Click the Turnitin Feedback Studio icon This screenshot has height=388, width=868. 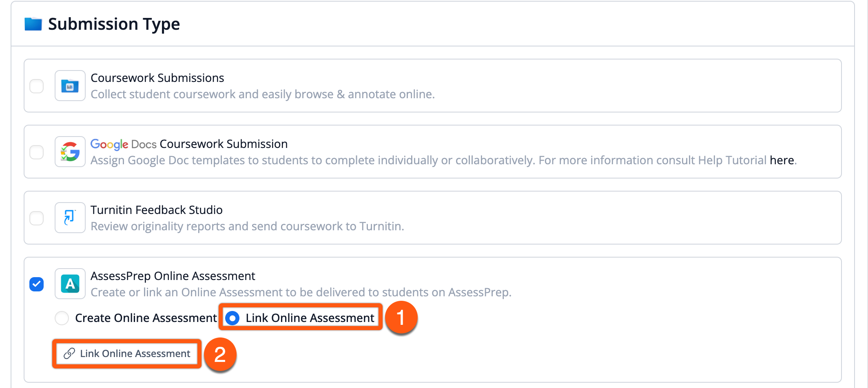coord(70,218)
